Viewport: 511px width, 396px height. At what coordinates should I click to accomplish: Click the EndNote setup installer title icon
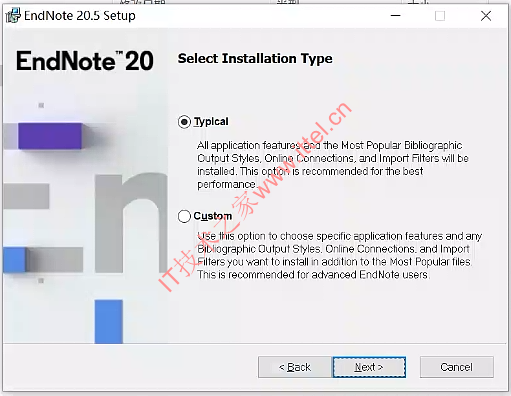[13, 16]
